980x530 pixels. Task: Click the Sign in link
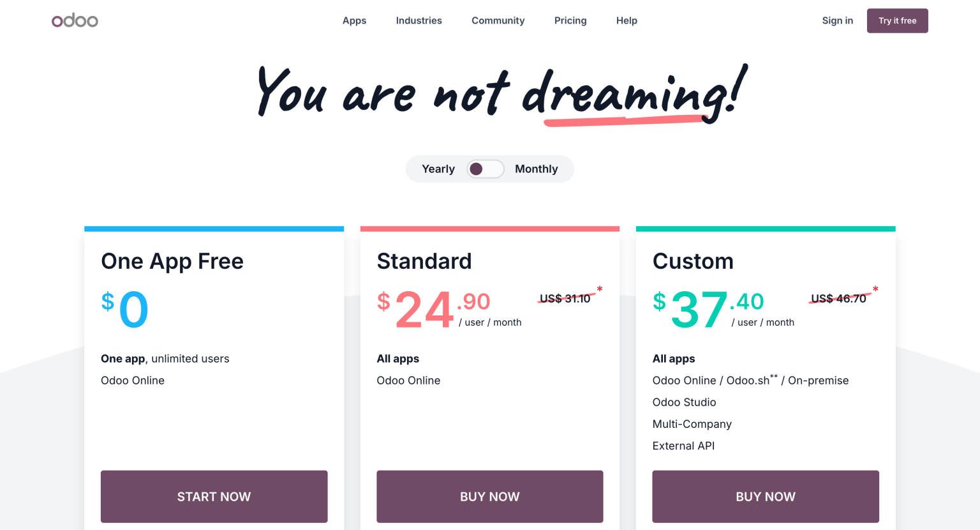[837, 20]
